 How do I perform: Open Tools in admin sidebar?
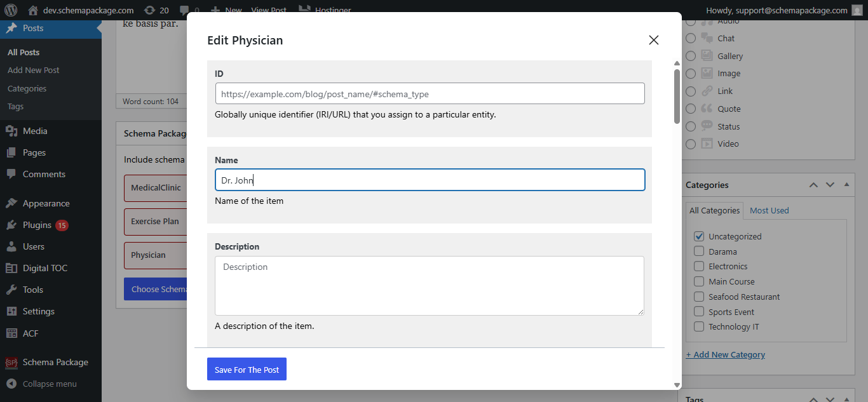pyautogui.click(x=33, y=290)
